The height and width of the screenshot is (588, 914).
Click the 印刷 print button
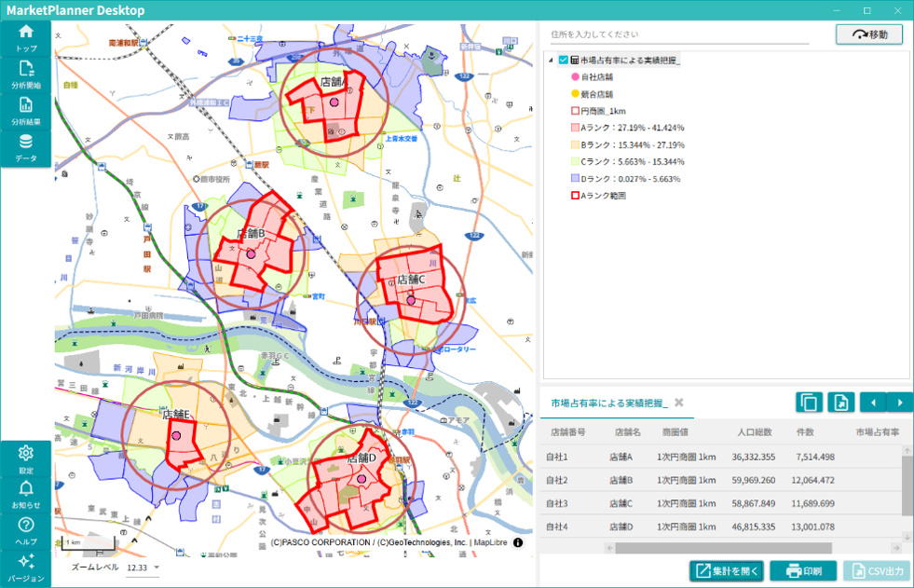coord(803,571)
